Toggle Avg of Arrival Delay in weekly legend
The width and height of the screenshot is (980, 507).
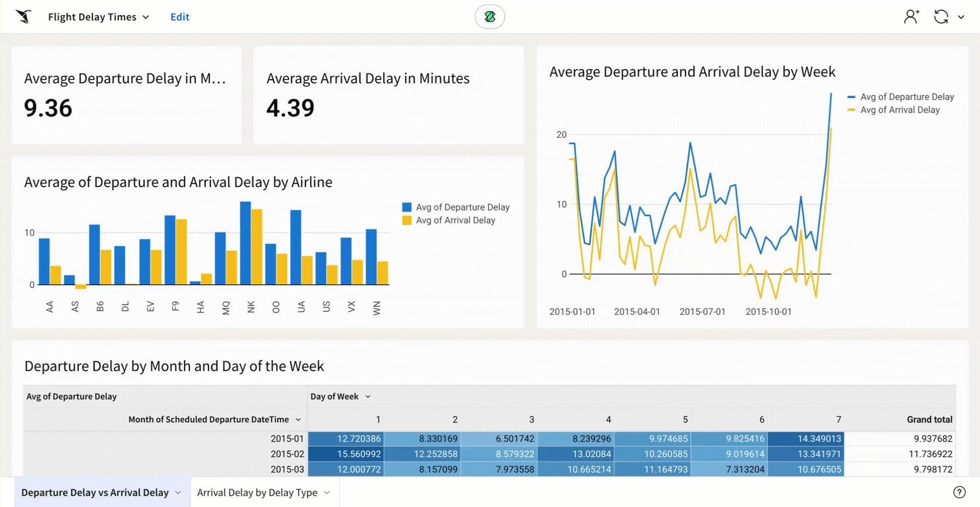[x=899, y=110]
